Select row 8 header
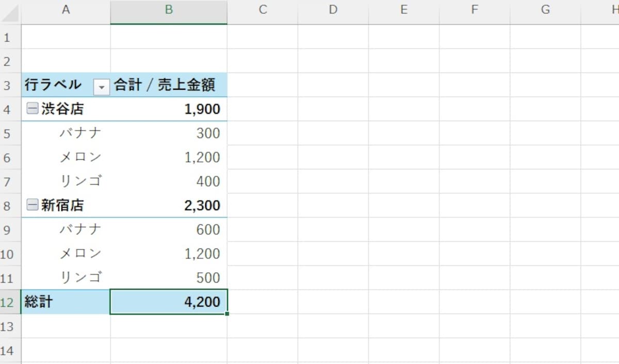Image resolution: width=619 pixels, height=364 pixels. [x=10, y=205]
